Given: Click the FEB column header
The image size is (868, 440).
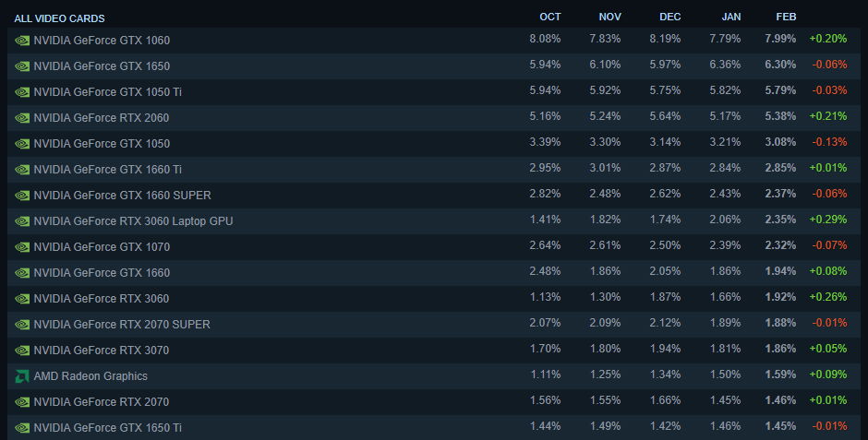Looking at the screenshot, I should tap(786, 17).
